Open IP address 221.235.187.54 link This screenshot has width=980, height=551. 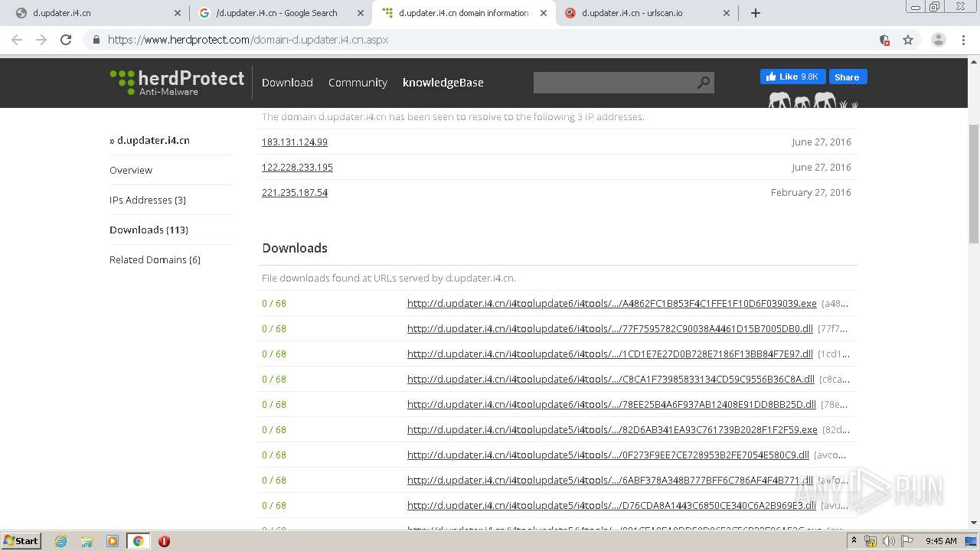click(x=295, y=192)
